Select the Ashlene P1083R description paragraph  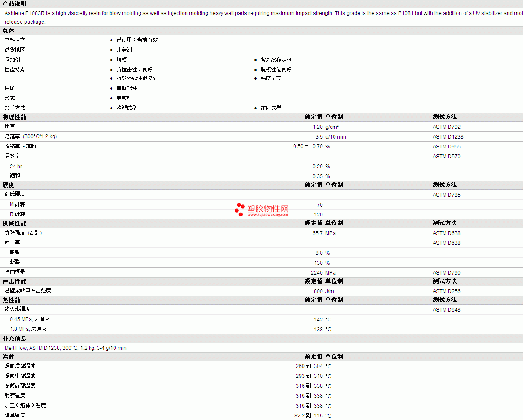point(264,18)
